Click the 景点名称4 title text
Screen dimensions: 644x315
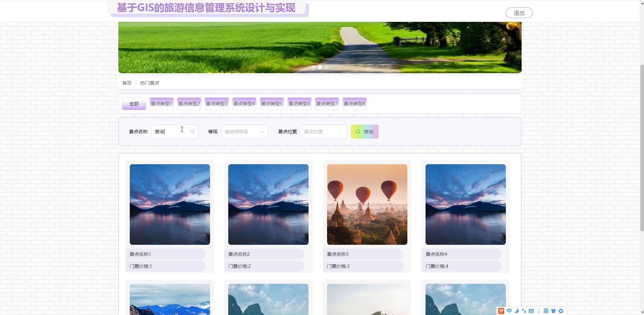pyautogui.click(x=436, y=254)
